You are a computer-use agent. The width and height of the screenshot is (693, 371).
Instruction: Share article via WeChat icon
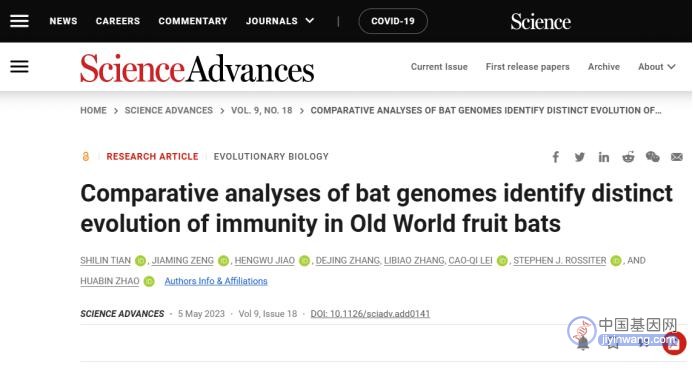tap(652, 157)
